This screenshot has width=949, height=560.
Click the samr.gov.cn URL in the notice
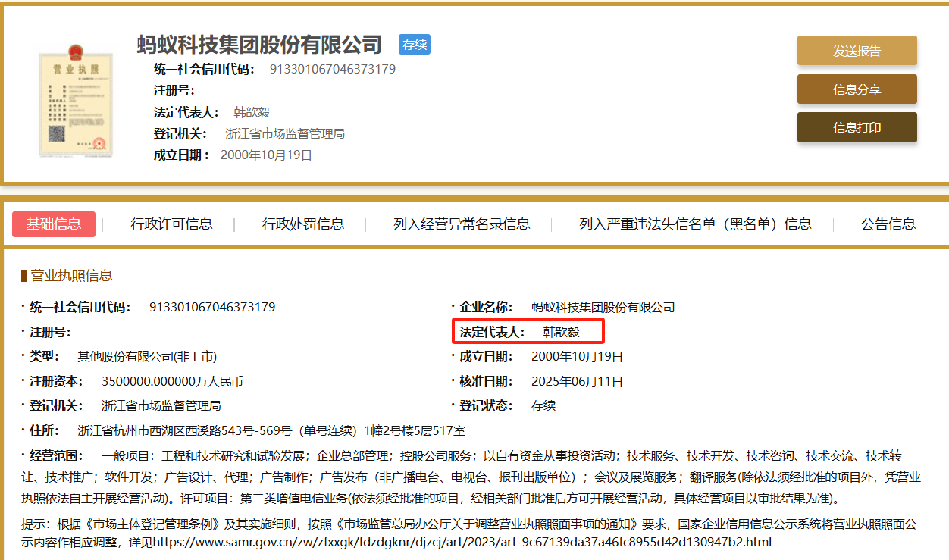pyautogui.click(x=462, y=543)
